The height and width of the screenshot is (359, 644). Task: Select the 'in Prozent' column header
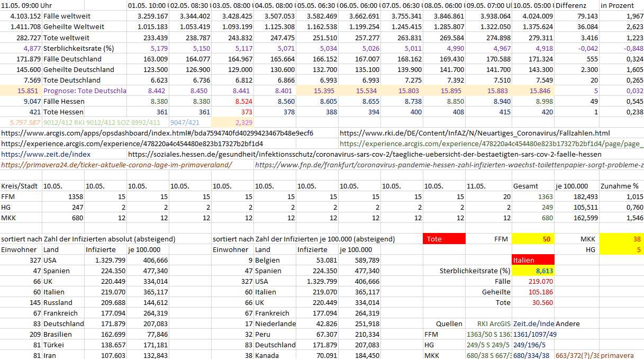tap(618, 6)
